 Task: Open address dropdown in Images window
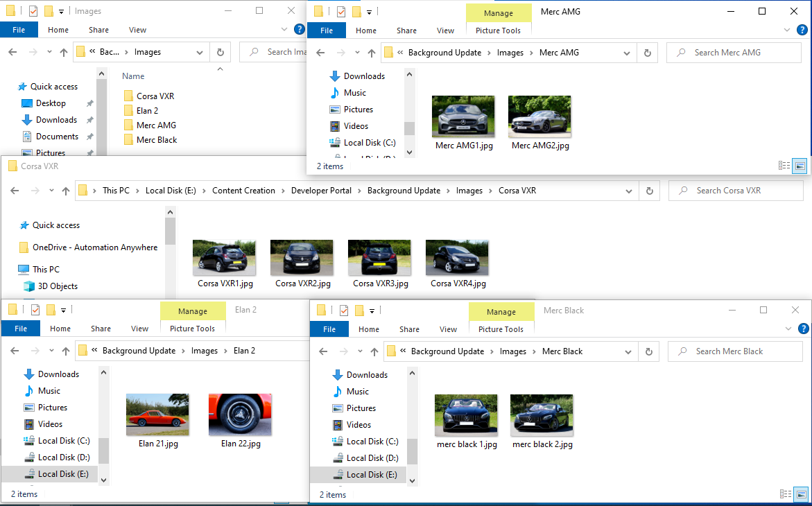tap(200, 52)
